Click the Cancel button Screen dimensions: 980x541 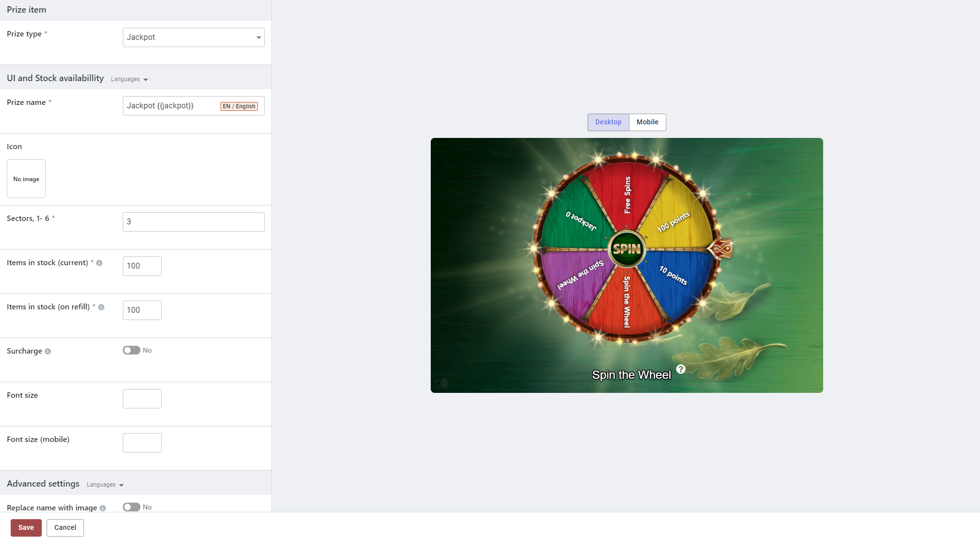[65, 527]
